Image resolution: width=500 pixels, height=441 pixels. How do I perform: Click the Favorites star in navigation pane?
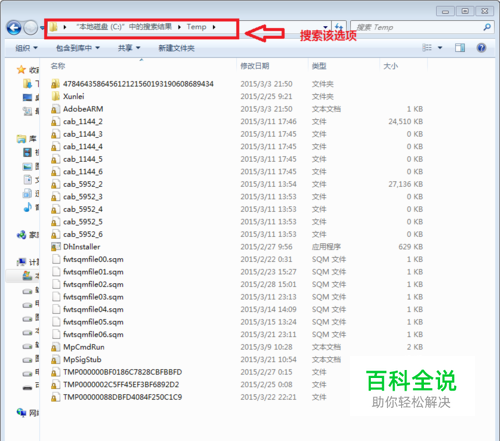click(x=21, y=70)
